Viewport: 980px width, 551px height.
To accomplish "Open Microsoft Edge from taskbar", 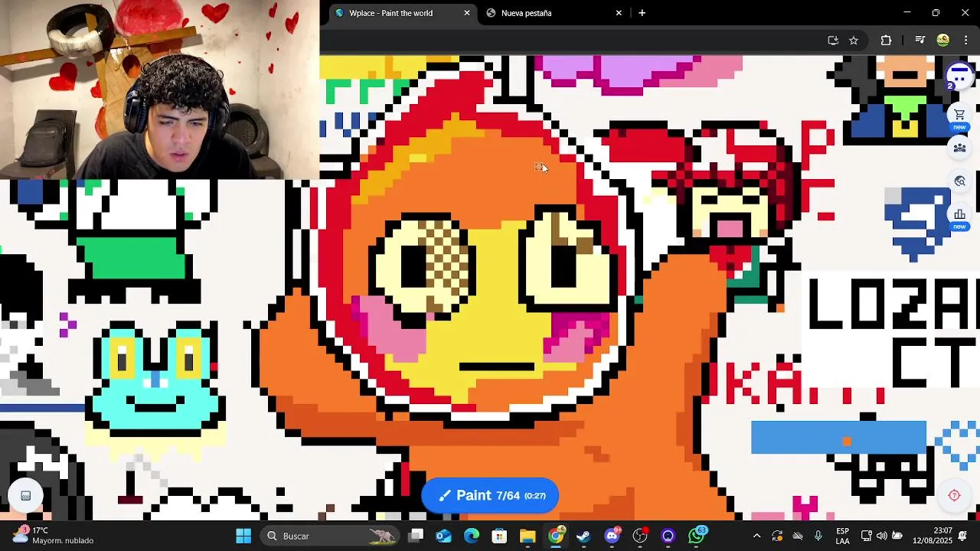I will (x=472, y=536).
